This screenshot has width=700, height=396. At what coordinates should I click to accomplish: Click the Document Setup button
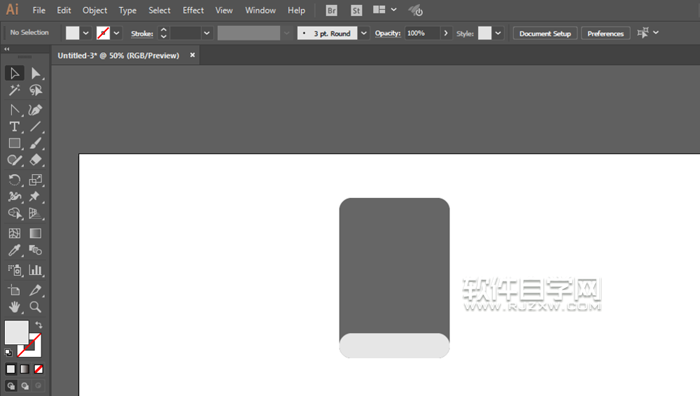click(x=545, y=33)
